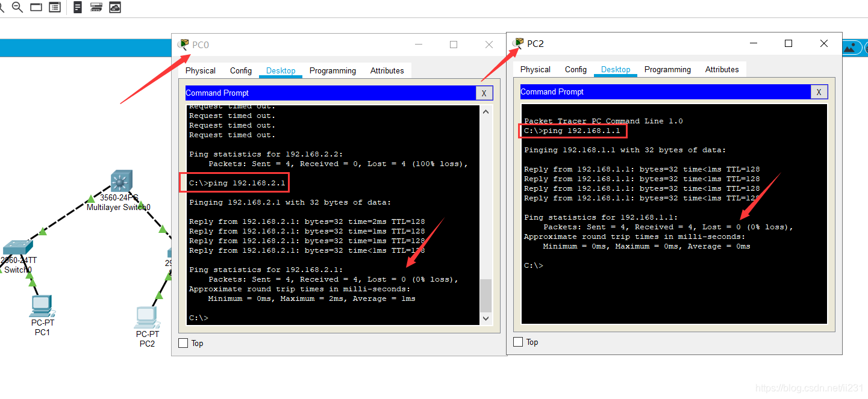The height and width of the screenshot is (399, 868).
Task: Maximize the PC0 window
Action: click(x=454, y=45)
